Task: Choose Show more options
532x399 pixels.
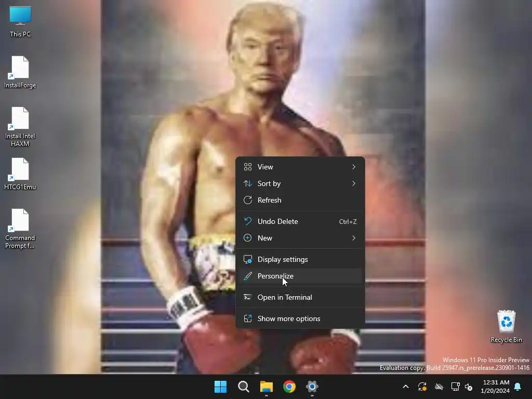Action: (x=300, y=318)
